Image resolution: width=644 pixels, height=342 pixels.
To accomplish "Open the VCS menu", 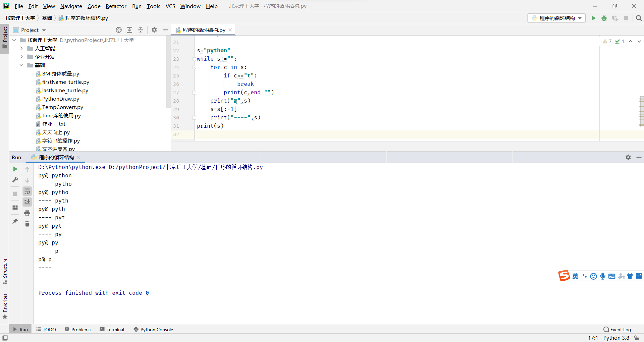I will (170, 6).
